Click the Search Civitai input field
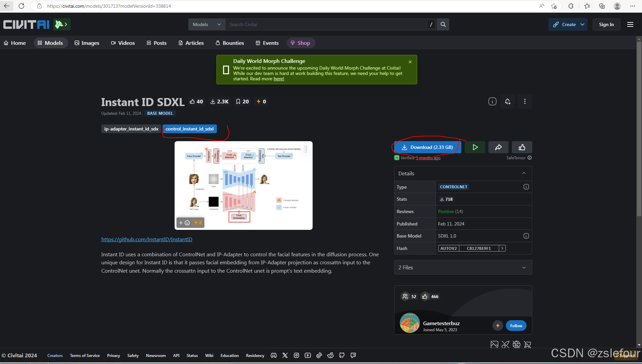 (x=326, y=24)
